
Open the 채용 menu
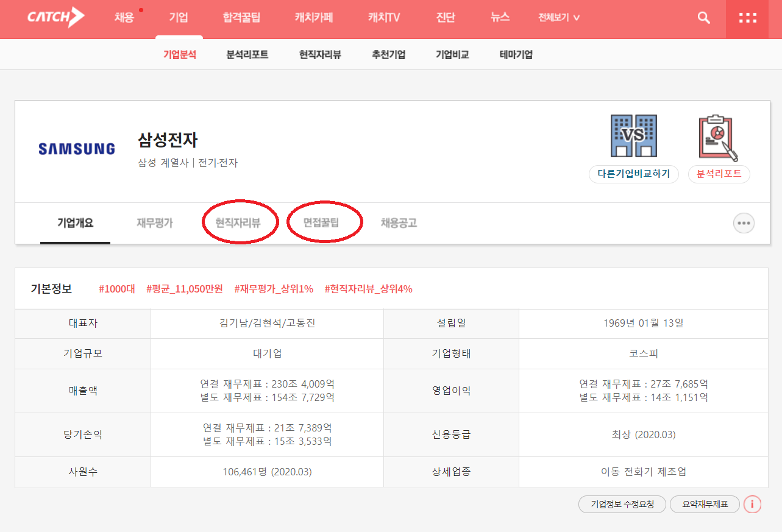(124, 18)
